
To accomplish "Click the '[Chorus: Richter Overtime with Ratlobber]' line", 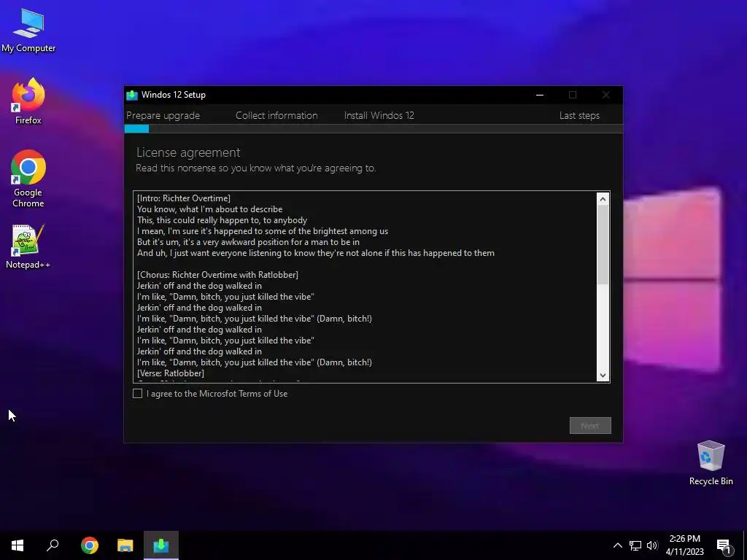I will click(x=217, y=275).
